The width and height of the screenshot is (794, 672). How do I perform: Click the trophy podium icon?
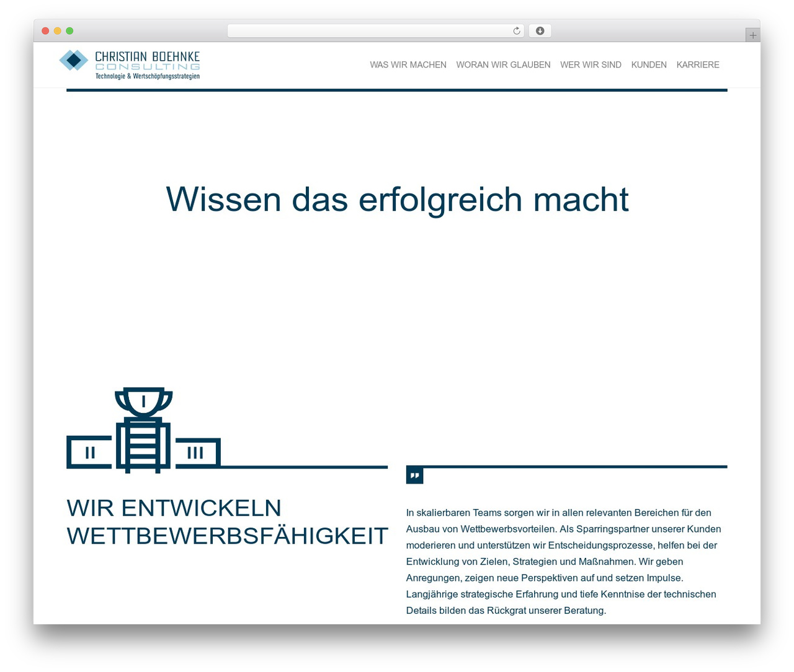click(144, 430)
